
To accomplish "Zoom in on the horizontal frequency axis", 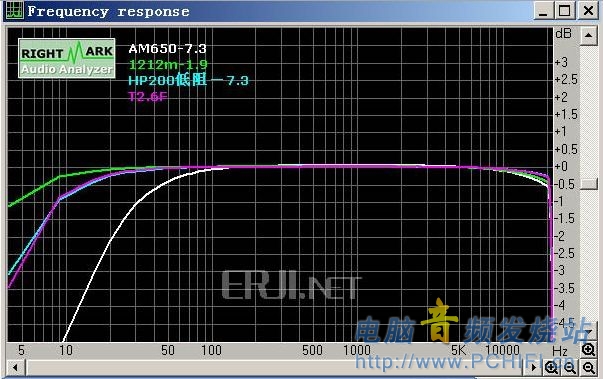I will [551, 368].
